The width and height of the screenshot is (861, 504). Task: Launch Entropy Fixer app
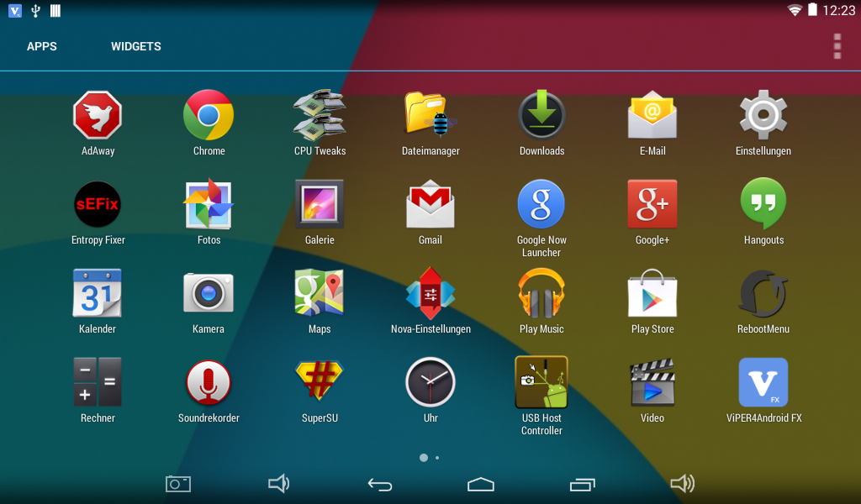(x=98, y=204)
